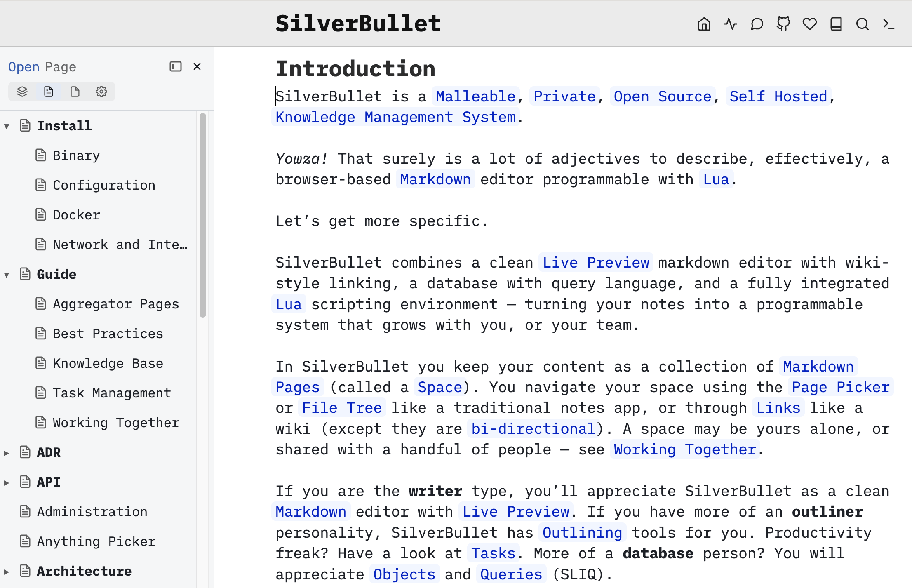Follow the Knowledge Management System link

point(395,117)
